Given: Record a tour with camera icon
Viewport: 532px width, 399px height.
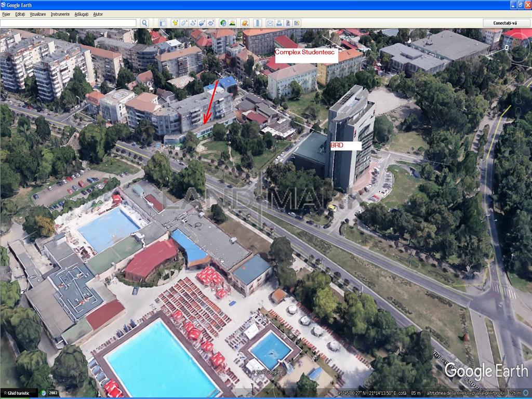Looking at the screenshot, I should [211, 23].
